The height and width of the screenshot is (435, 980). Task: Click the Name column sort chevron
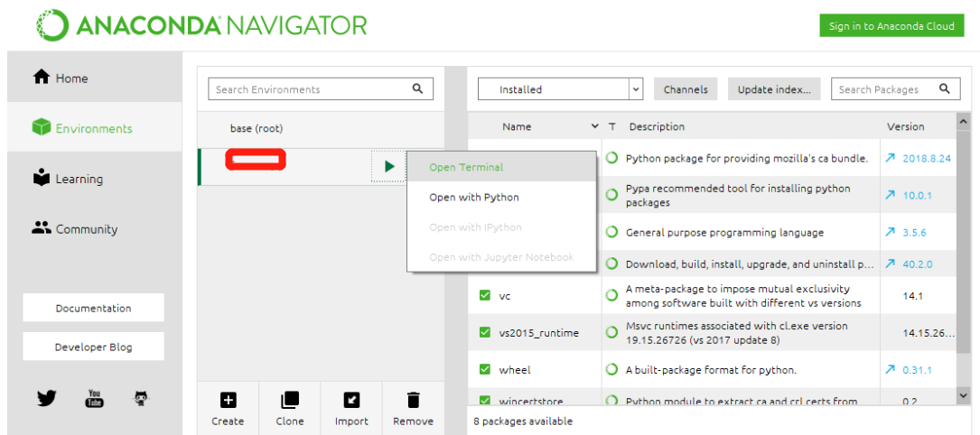[x=594, y=126]
